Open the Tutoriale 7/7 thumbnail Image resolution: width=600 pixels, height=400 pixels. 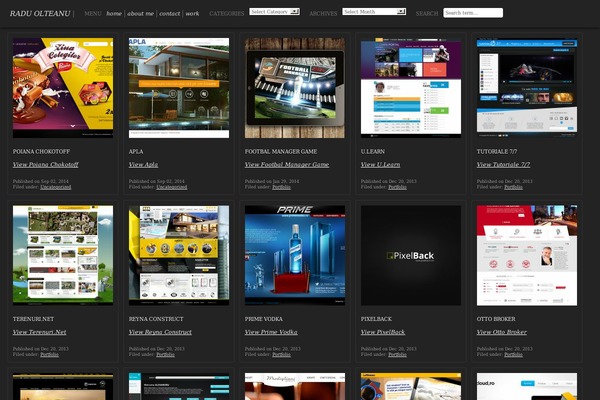coord(527,88)
